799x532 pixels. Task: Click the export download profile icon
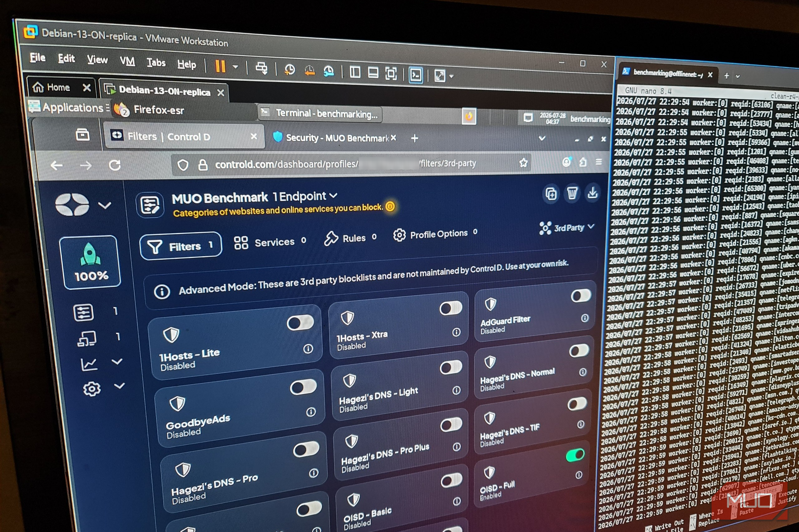tap(592, 193)
